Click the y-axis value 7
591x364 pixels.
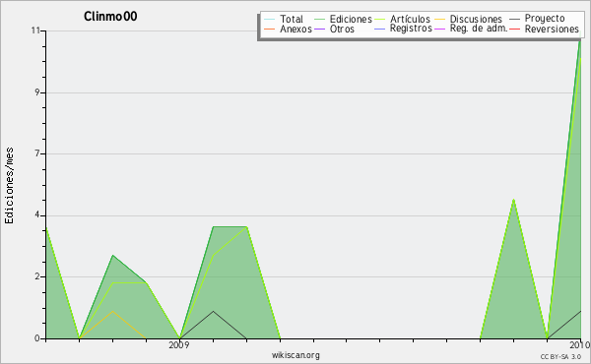click(x=37, y=153)
